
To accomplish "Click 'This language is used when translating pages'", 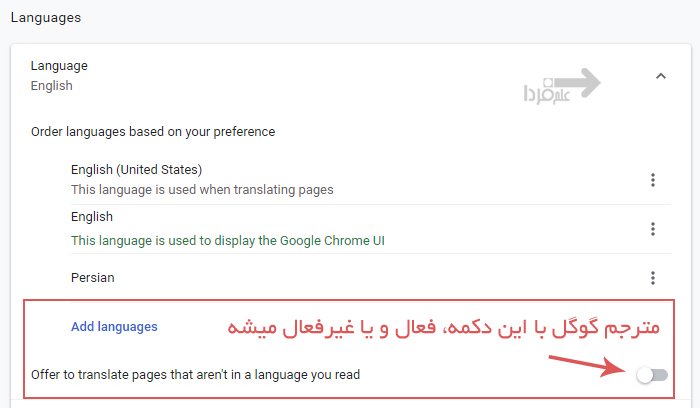I will coord(202,189).
